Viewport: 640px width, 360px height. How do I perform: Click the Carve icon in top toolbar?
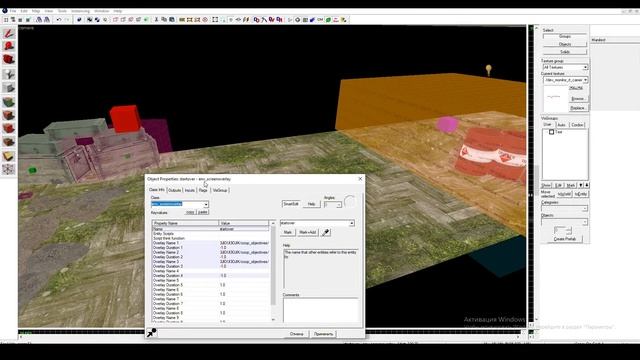click(x=79, y=20)
